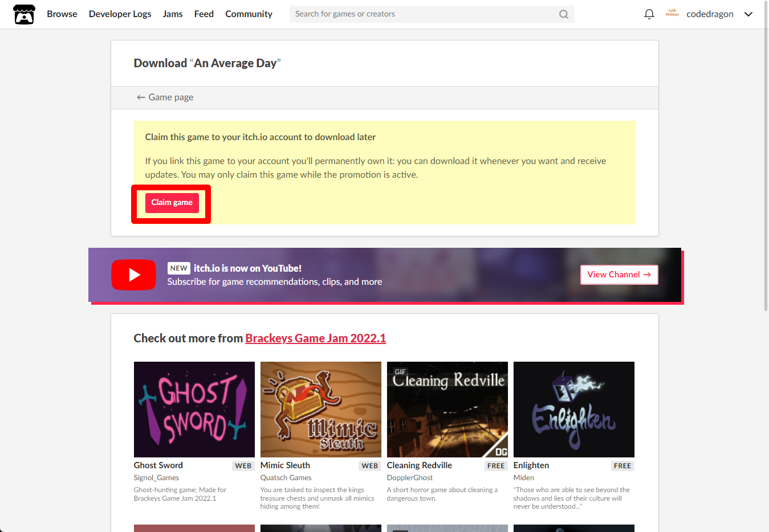
Task: Open the DopplerGhost author link
Action: coord(410,478)
